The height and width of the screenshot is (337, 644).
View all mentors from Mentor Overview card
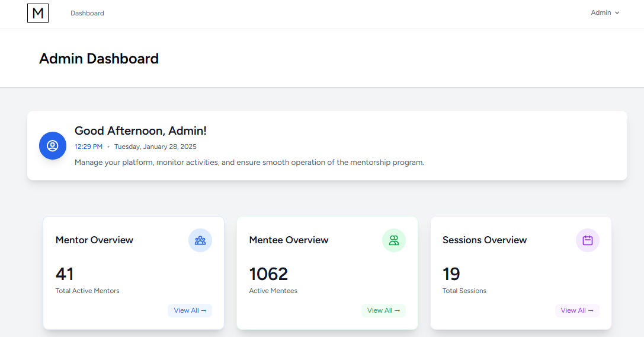pos(190,310)
